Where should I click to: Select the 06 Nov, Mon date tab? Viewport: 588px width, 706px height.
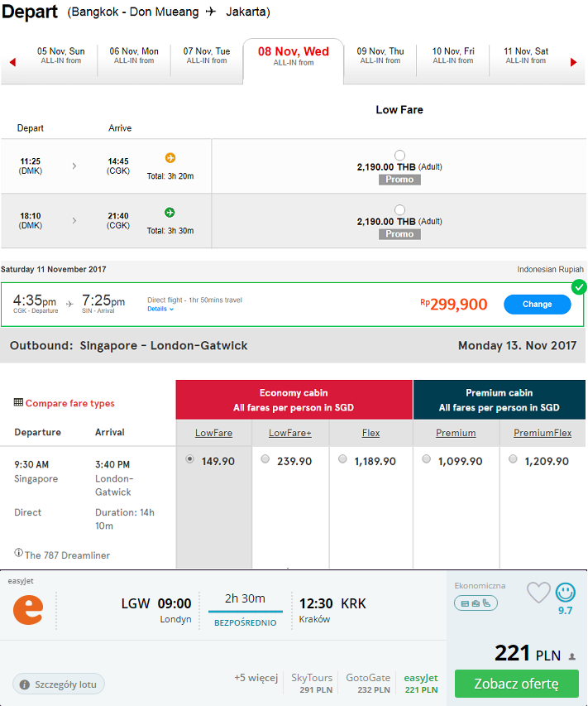134,55
